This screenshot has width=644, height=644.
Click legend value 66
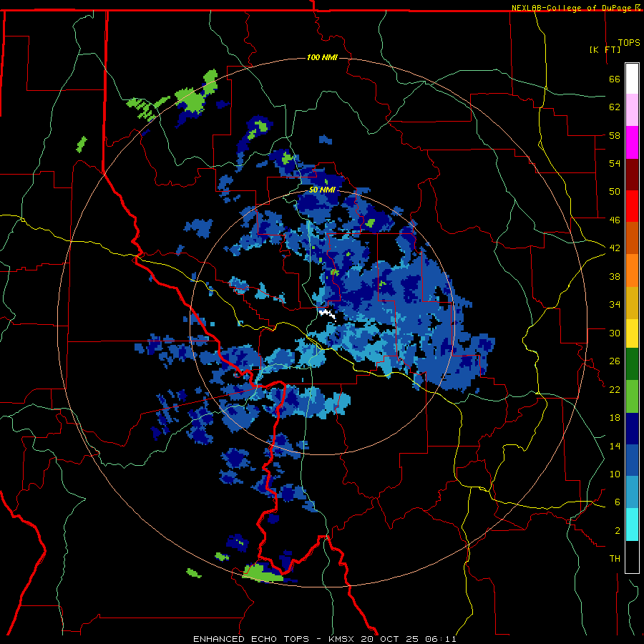click(615, 79)
